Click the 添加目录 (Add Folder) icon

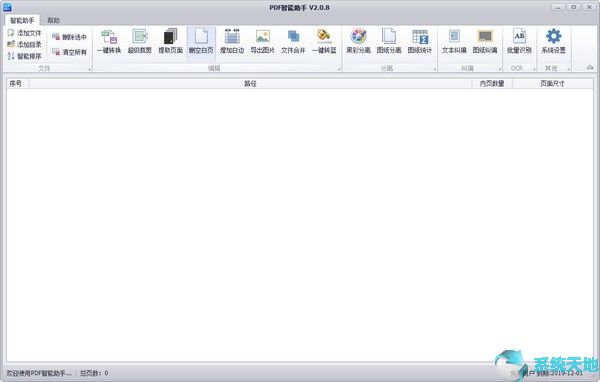pos(11,44)
